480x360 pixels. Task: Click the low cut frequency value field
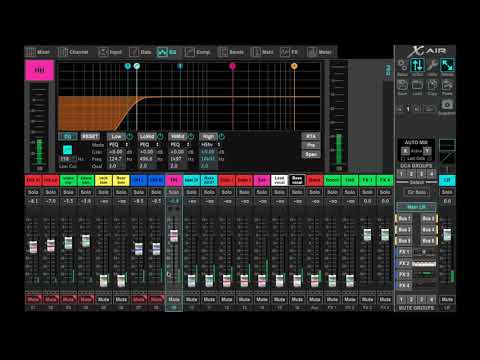tap(68, 159)
